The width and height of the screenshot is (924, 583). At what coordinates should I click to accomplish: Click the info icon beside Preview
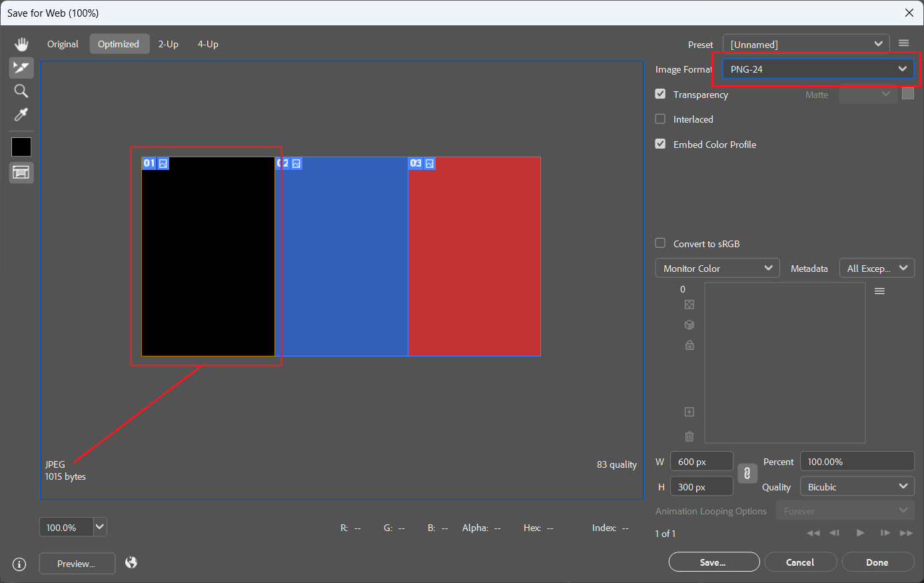[x=19, y=564]
